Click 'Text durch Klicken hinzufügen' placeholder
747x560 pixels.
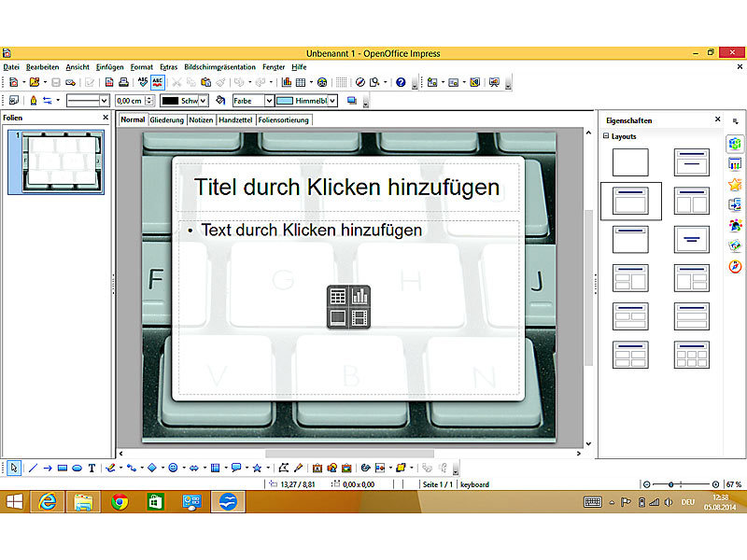[x=312, y=230]
